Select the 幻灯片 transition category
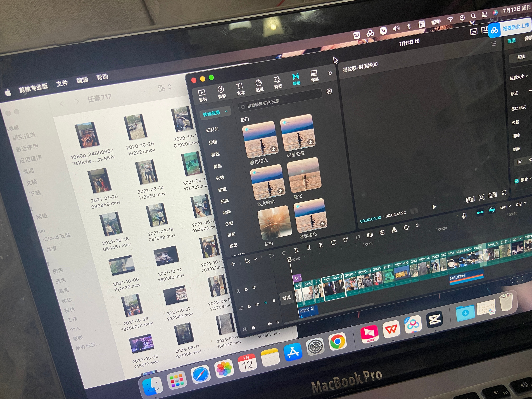The image size is (532, 399). click(x=212, y=129)
